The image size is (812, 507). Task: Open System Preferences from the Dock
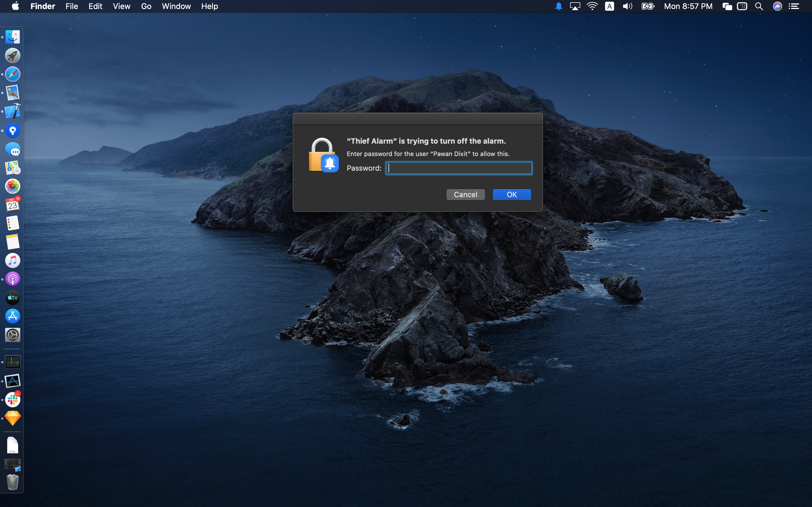(12, 335)
